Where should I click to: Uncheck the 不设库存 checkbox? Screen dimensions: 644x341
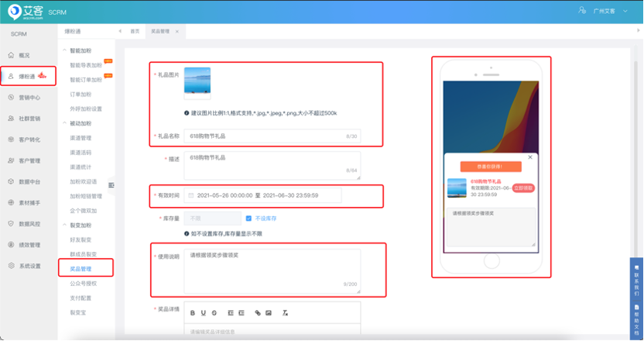point(248,219)
